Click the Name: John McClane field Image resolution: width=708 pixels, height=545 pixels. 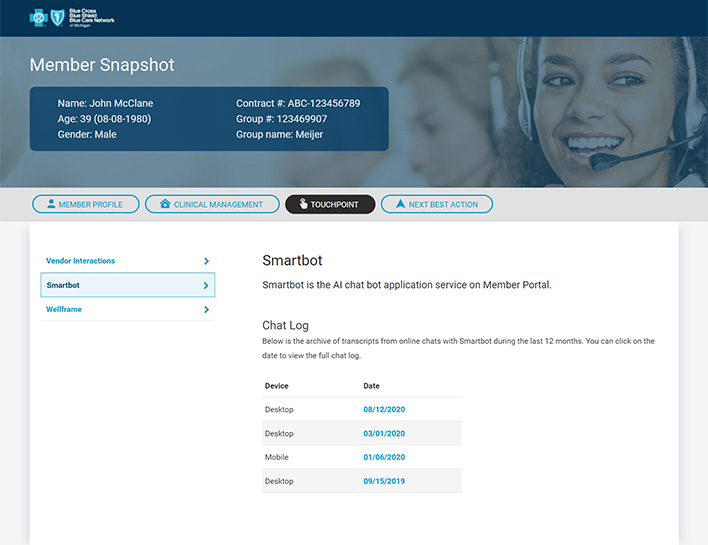105,103
